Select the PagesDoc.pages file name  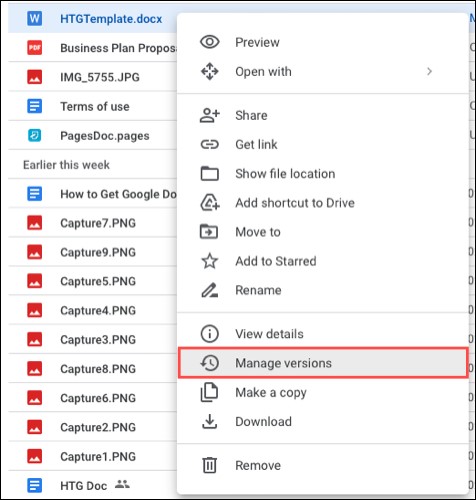click(x=105, y=136)
